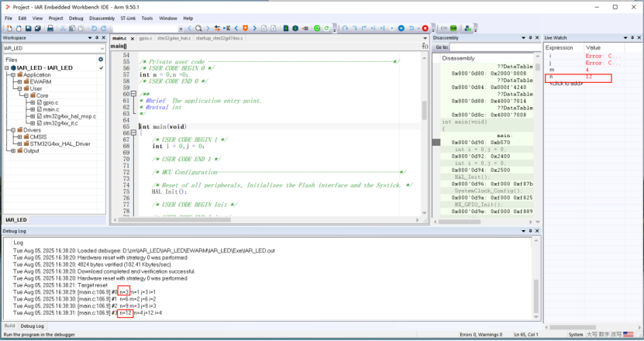This screenshot has width=644, height=341.
Task: Click the Cut scissors icon
Action: pos(63,29)
